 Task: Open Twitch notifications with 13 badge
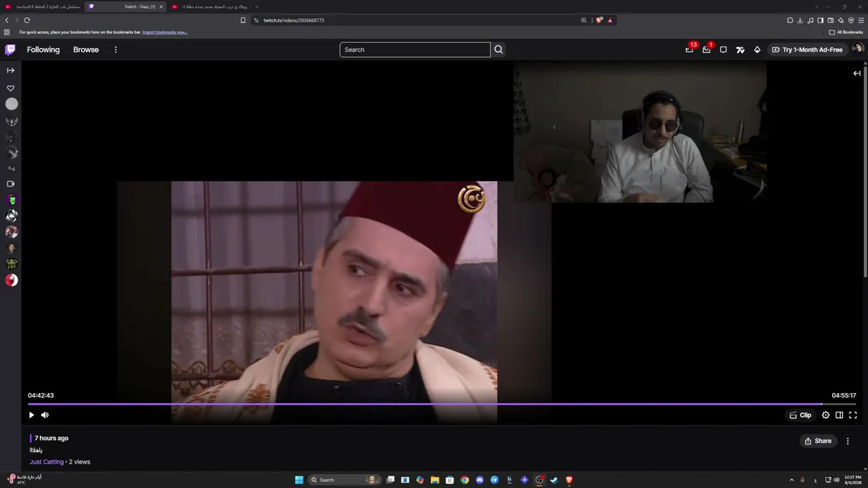690,49
